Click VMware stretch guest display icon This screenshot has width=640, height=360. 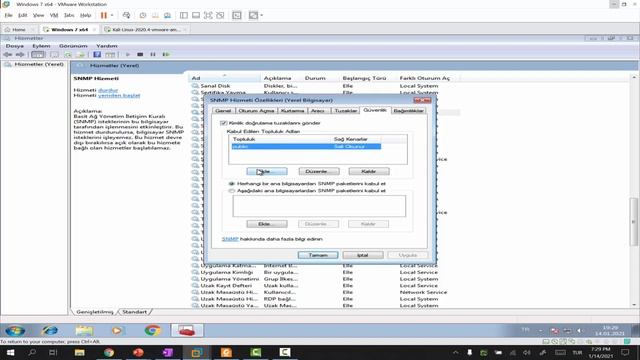[x=253, y=15]
